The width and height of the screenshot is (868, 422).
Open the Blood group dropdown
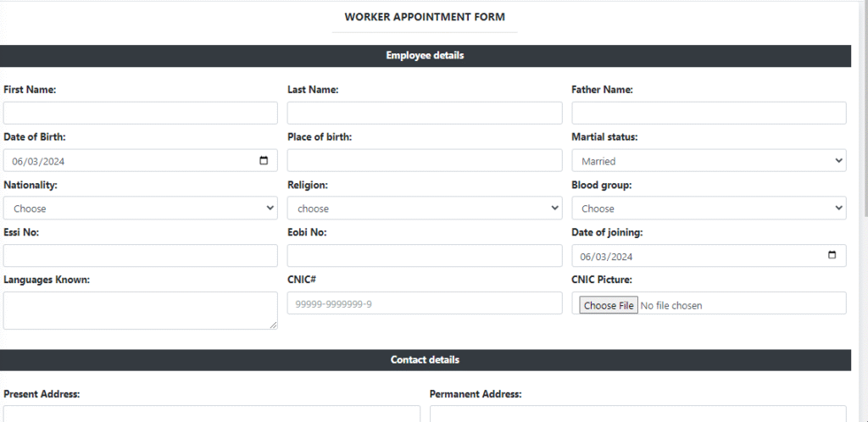pyautogui.click(x=709, y=208)
